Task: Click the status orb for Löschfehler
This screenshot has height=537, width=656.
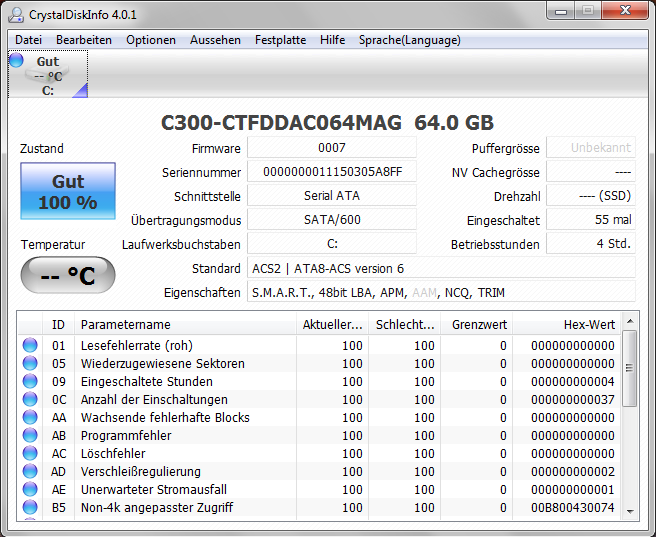Action: click(x=30, y=453)
